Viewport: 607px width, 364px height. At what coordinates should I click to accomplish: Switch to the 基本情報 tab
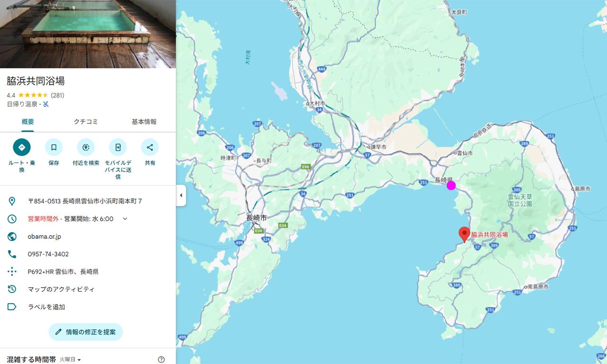(x=144, y=122)
